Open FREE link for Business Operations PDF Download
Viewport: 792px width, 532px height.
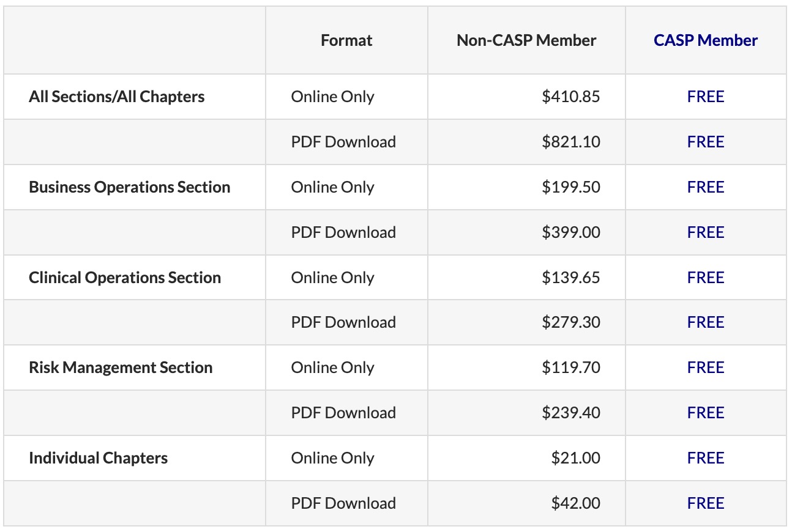[706, 232]
